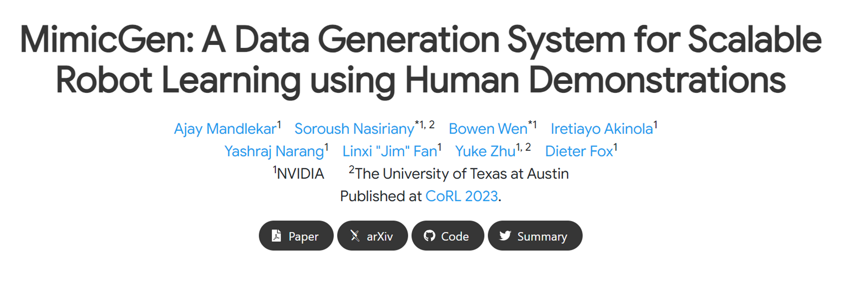The width and height of the screenshot is (868, 283).
Task: Click the GitHub octocat icon
Action: pos(429,236)
